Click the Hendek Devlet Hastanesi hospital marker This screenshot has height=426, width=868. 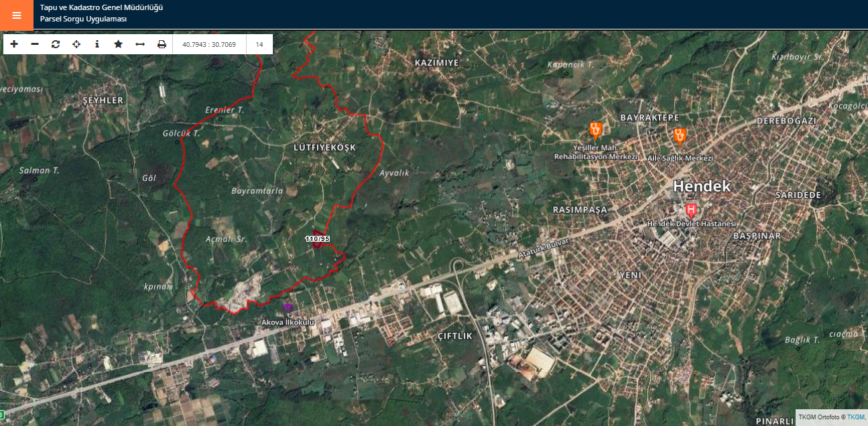click(691, 210)
